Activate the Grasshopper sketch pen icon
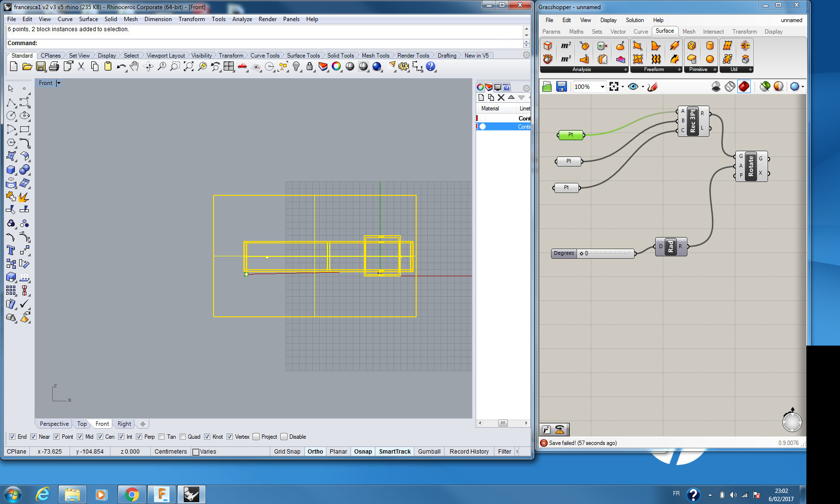Image resolution: width=840 pixels, height=504 pixels. click(x=652, y=86)
